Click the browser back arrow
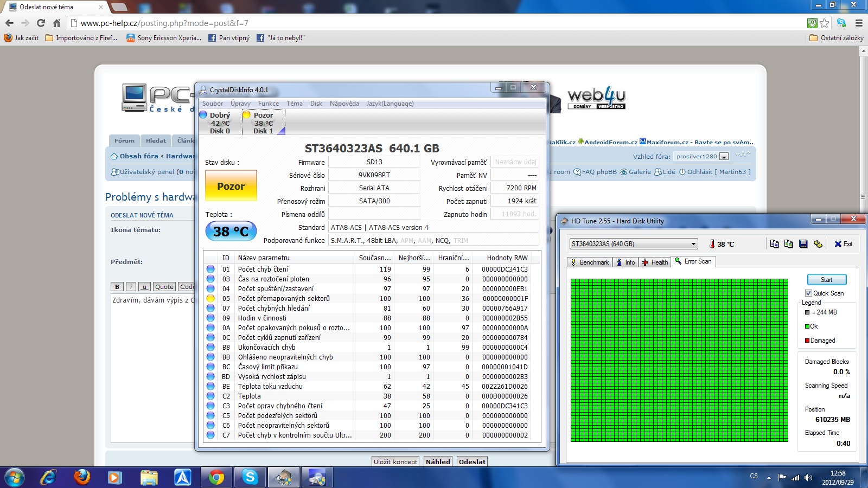868x488 pixels. pyautogui.click(x=9, y=23)
